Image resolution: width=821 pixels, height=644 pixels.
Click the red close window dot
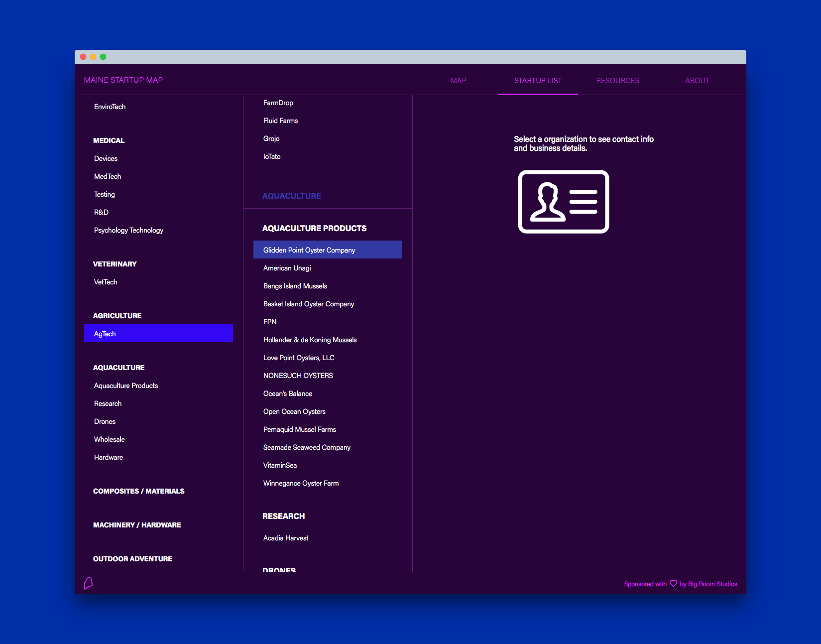pos(83,57)
